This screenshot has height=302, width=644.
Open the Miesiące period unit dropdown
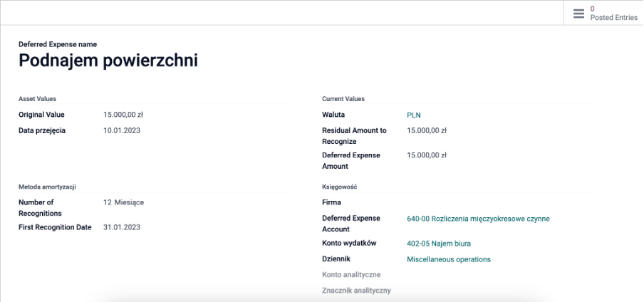point(129,202)
